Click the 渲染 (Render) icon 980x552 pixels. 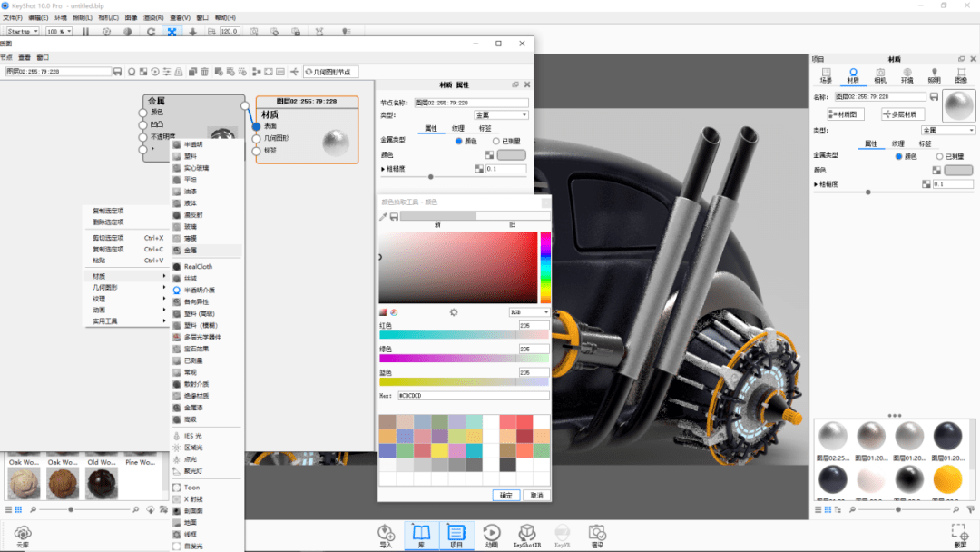[x=596, y=535]
